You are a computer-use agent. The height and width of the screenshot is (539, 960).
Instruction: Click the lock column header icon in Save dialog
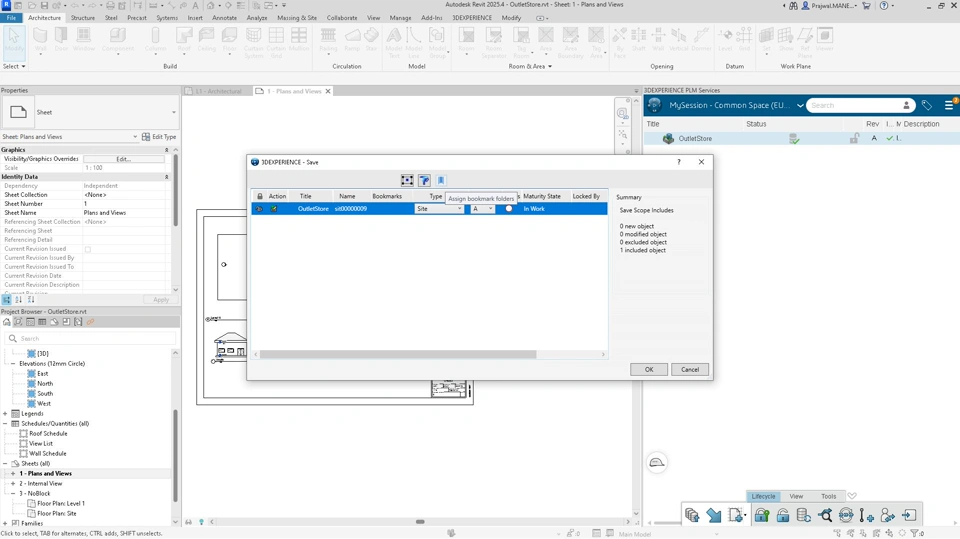point(260,196)
